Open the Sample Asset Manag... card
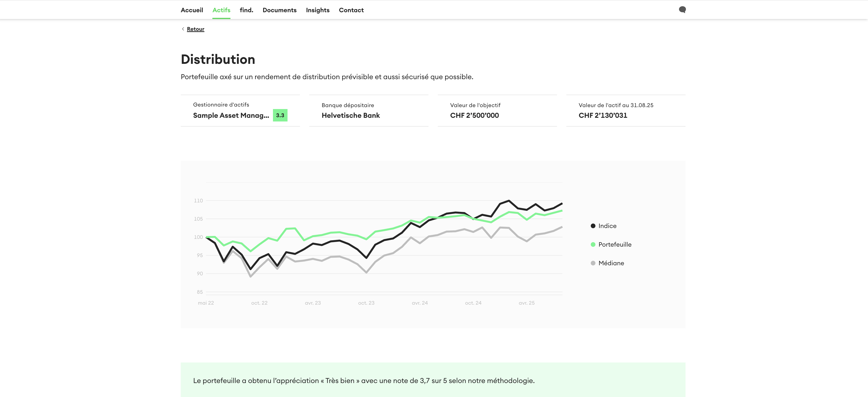This screenshot has height=397, width=868. pos(231,115)
